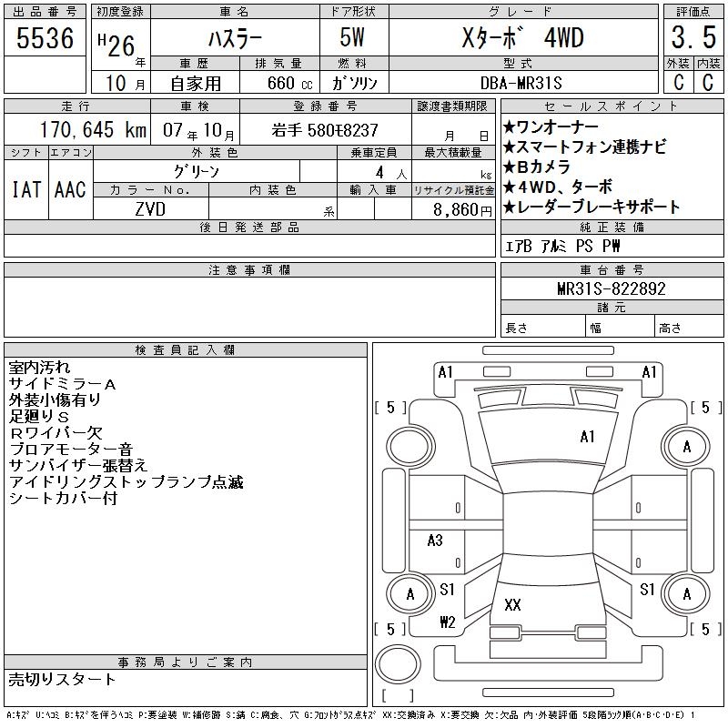Select the shift type IAT
The height and width of the screenshot is (728, 728).
click(x=26, y=189)
